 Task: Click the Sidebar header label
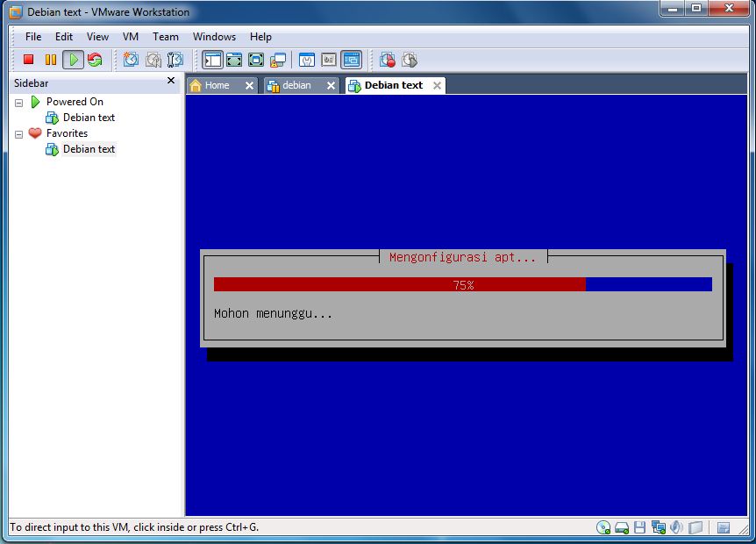point(32,83)
